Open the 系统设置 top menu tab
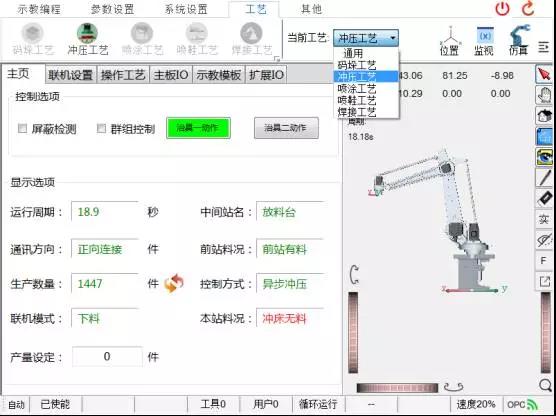This screenshot has width=556, height=416. click(186, 9)
